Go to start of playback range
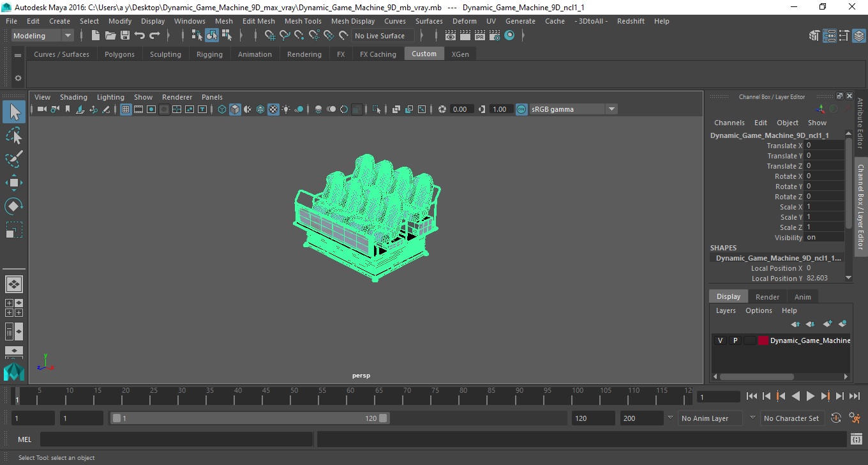868x465 pixels. [752, 397]
